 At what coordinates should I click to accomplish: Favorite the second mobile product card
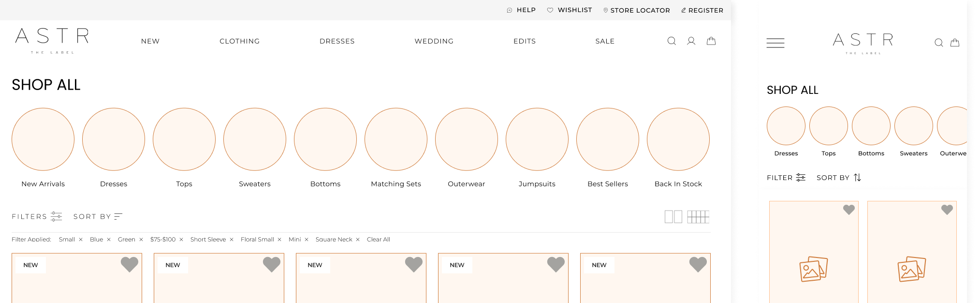(947, 210)
